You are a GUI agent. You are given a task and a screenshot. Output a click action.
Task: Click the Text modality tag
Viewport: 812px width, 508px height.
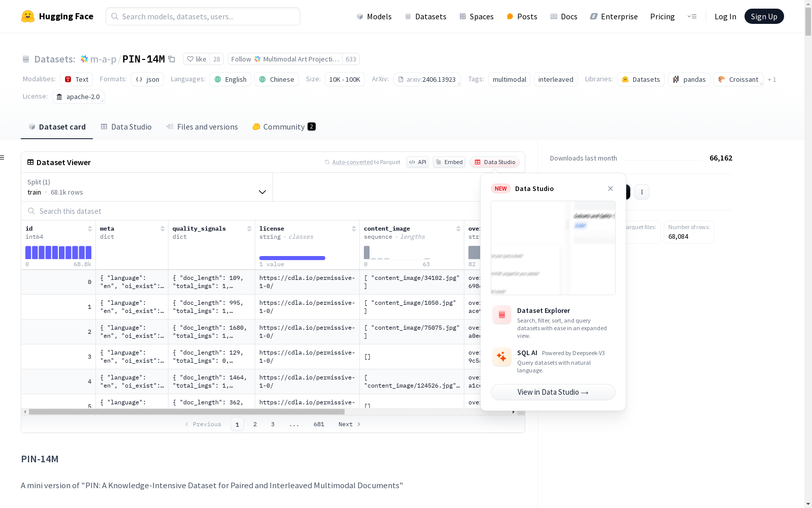(x=76, y=79)
